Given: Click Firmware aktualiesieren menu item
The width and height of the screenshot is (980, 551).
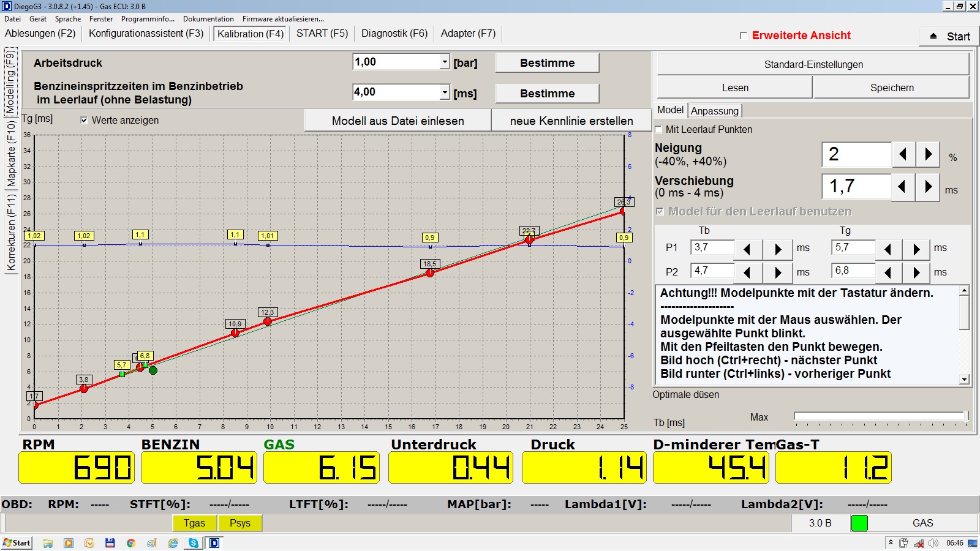Looking at the screenshot, I should coord(283,19).
